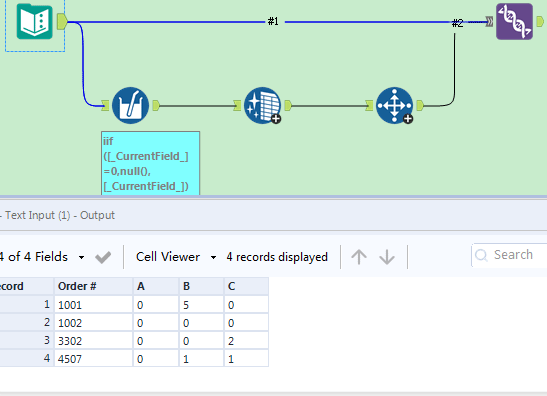Select record number 1 row header
Screen dimensions: 547x396
click(x=27, y=305)
